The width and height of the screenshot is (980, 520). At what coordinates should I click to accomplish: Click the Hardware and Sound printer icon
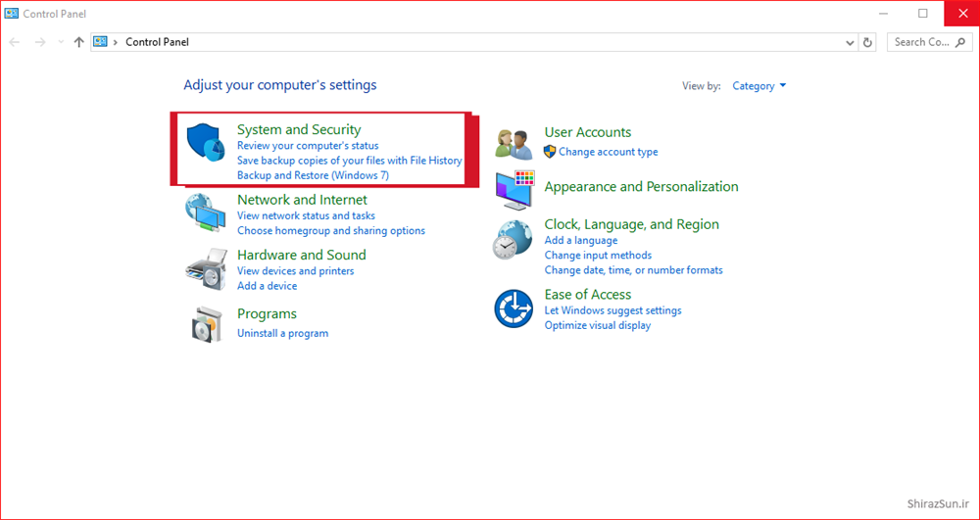[x=205, y=268]
